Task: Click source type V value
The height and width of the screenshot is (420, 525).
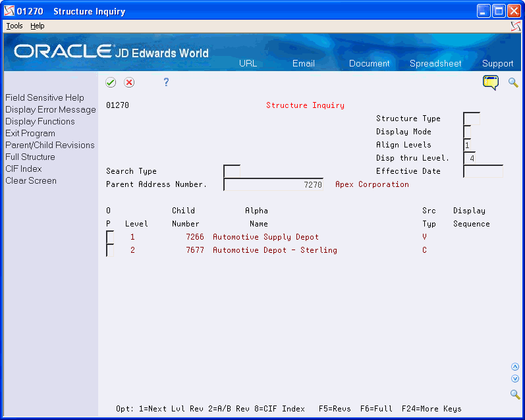Action: click(425, 237)
